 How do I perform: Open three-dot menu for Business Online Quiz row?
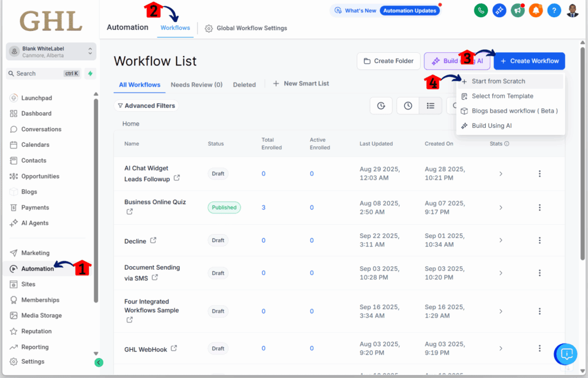pyautogui.click(x=540, y=207)
